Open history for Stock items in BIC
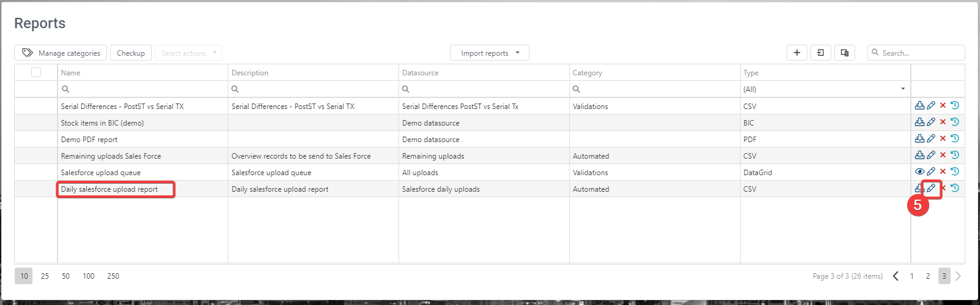Image resolution: width=980 pixels, height=305 pixels. 954,122
